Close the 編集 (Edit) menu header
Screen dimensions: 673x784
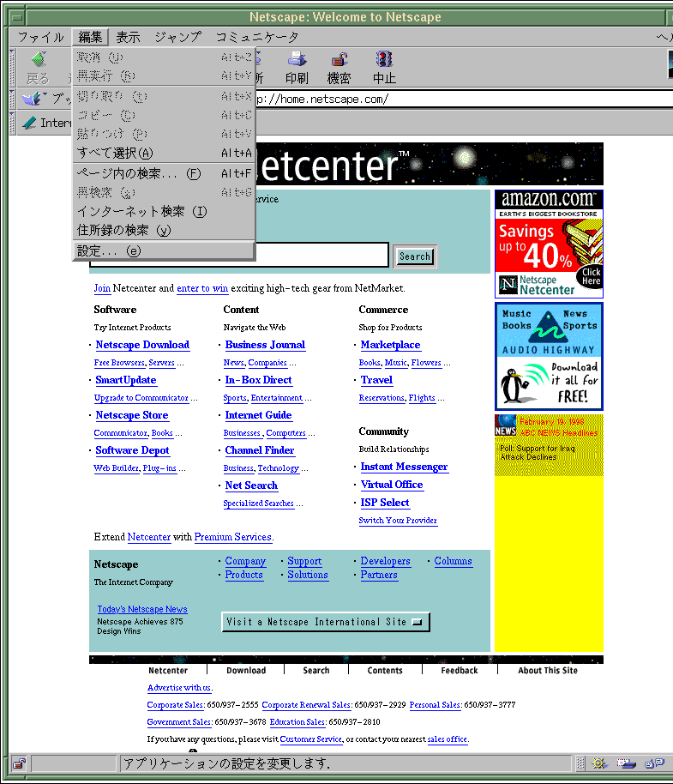(90, 37)
